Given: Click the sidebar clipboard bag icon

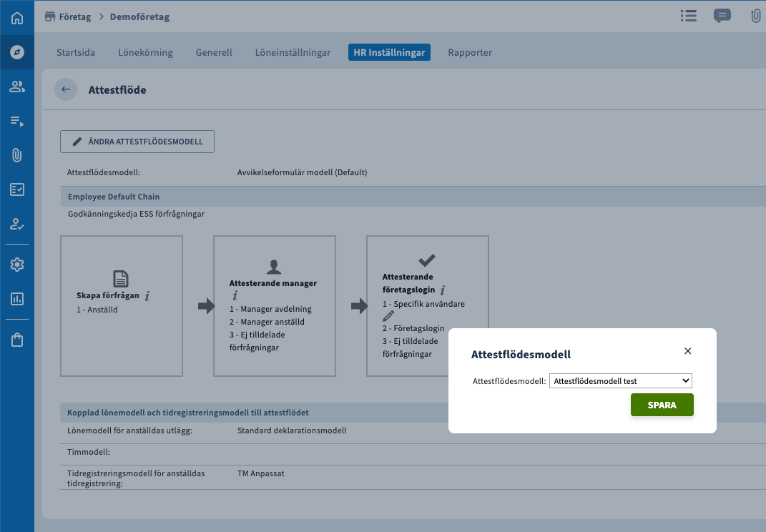Looking at the screenshot, I should click(x=17, y=340).
